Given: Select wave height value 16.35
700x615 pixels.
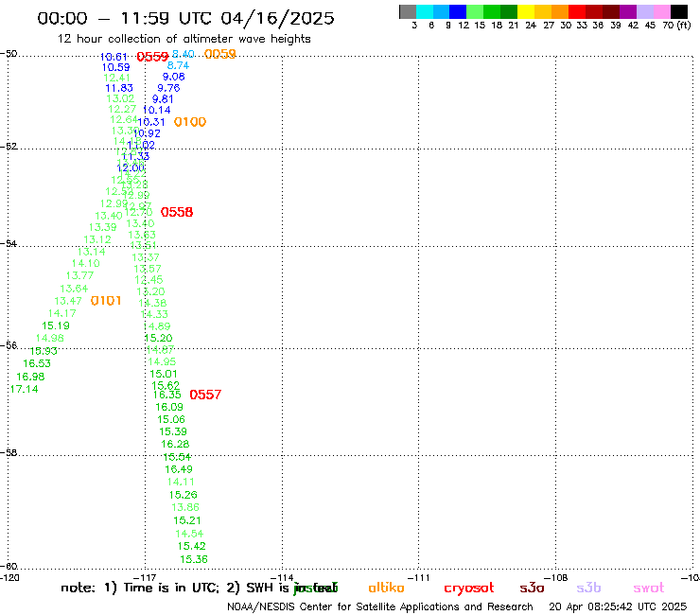Looking at the screenshot, I should pyautogui.click(x=167, y=395).
